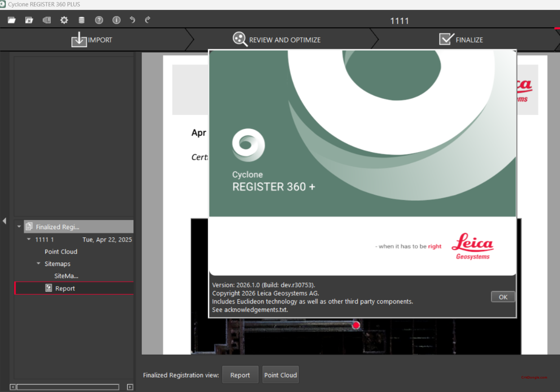Click the red scan marker on sitemap image

coord(356,325)
